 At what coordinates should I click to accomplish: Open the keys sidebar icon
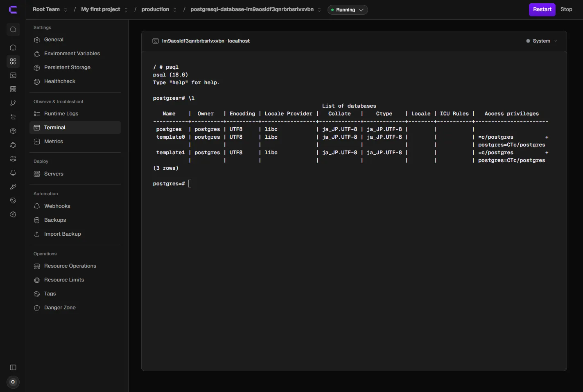coord(13,187)
